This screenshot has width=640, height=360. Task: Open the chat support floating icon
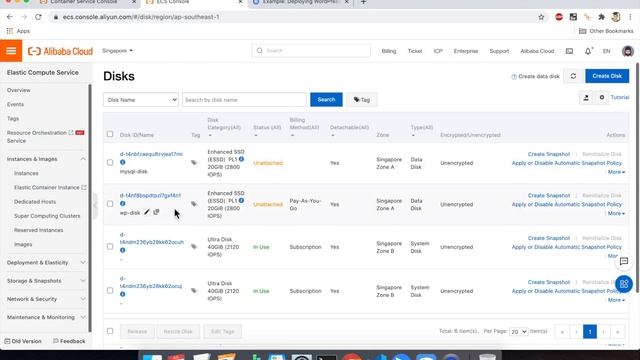point(624,262)
